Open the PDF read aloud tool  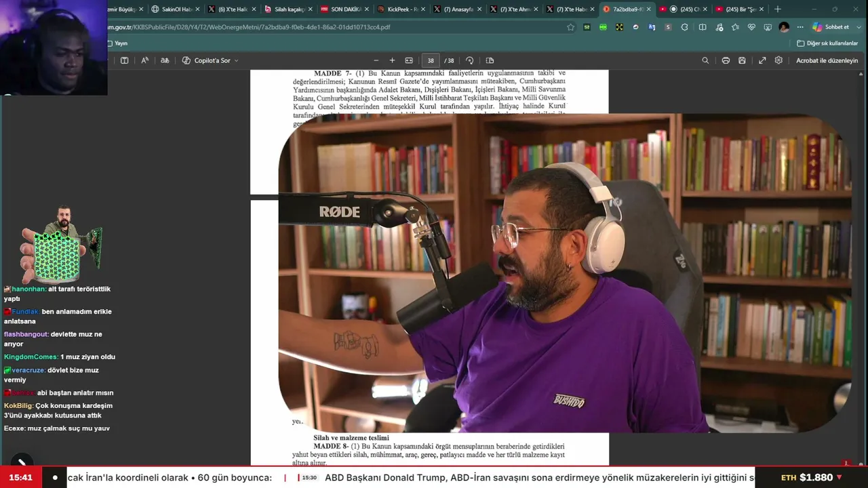(144, 60)
